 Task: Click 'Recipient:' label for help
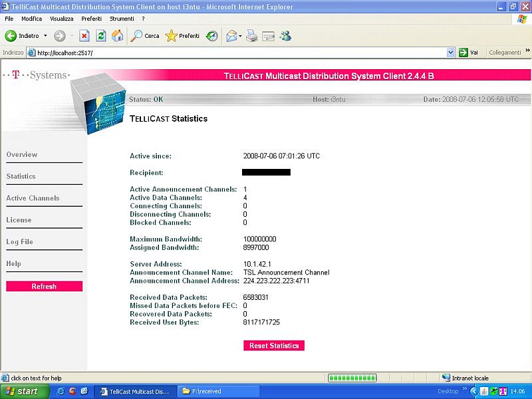146,173
